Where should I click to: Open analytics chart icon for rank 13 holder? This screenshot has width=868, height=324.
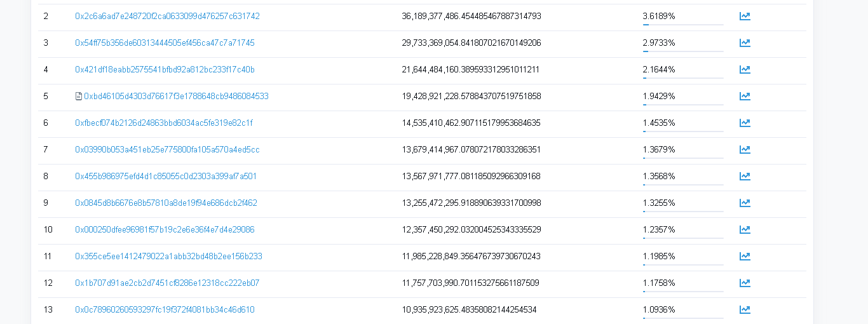tap(745, 310)
